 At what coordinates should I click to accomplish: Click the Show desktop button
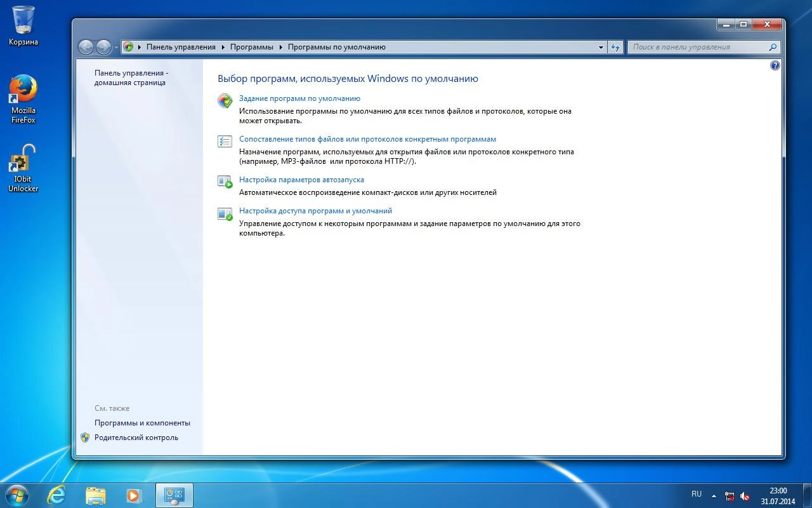coord(807,495)
